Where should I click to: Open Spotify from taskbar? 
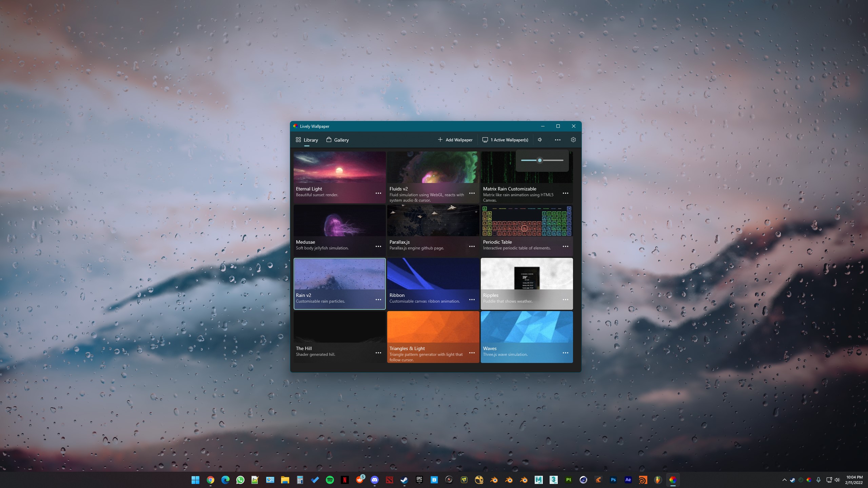point(330,480)
